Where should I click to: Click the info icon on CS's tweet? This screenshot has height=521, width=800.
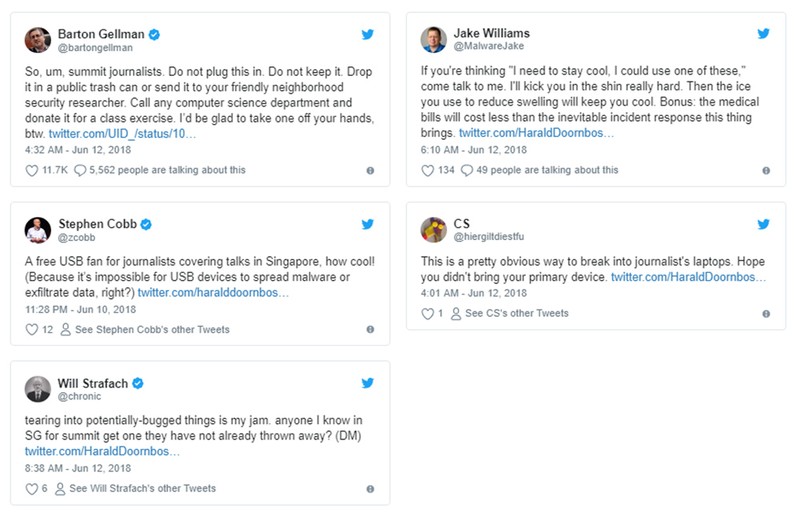point(766,314)
